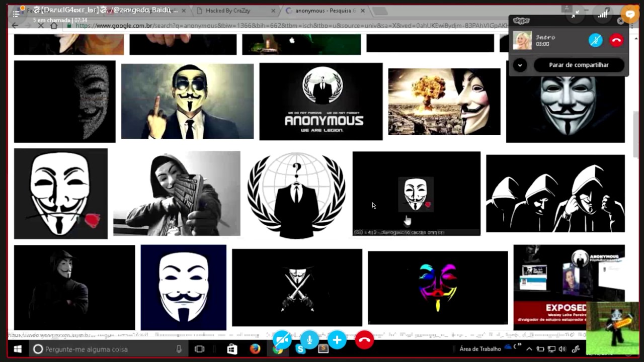Open Windows Store from taskbar
644x362 pixels.
coord(232,349)
